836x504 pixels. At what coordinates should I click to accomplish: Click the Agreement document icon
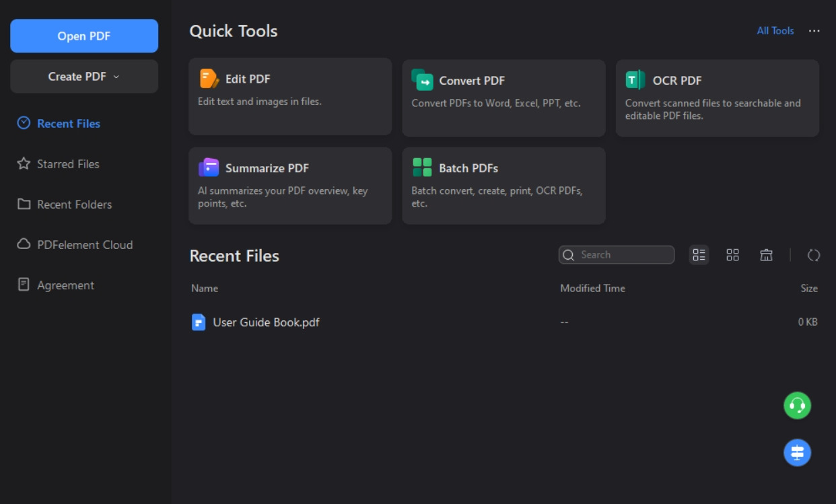(24, 285)
